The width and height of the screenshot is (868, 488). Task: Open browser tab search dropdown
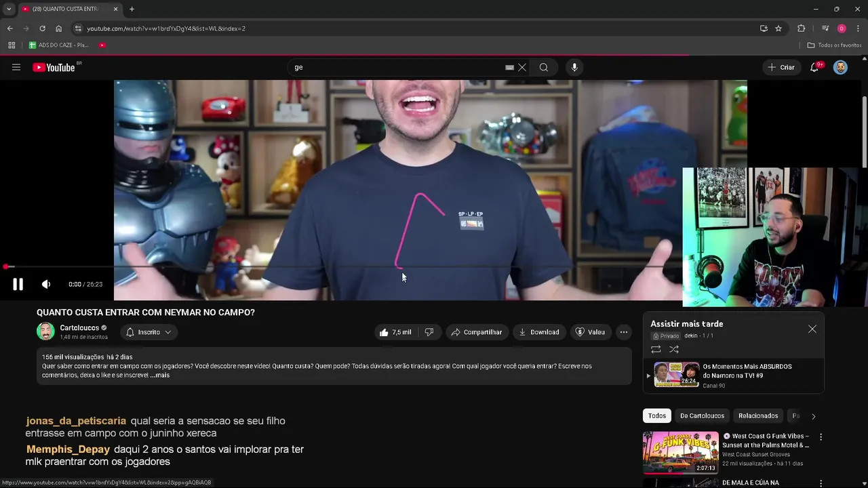[x=9, y=9]
